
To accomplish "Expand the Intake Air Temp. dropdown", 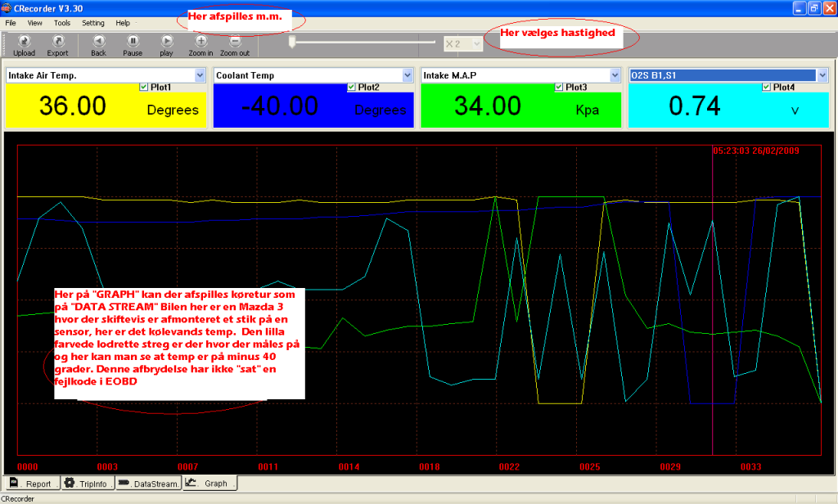I will point(200,75).
